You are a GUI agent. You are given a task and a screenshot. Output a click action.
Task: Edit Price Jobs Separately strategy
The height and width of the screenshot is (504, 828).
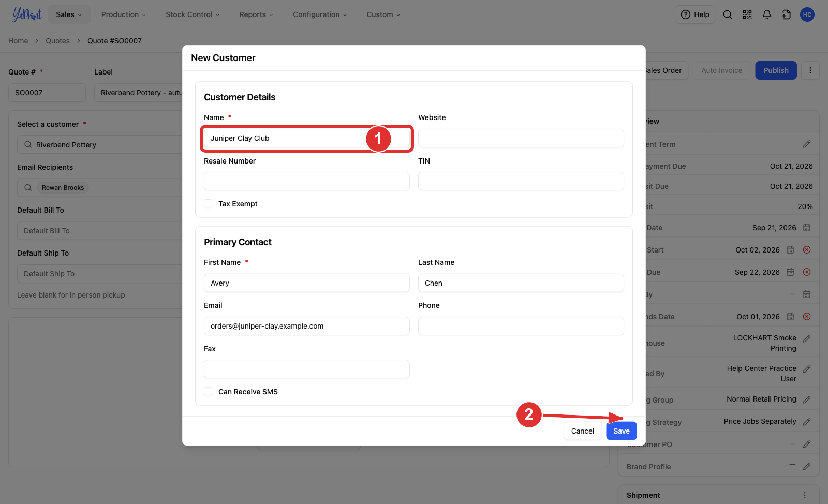[806, 422]
